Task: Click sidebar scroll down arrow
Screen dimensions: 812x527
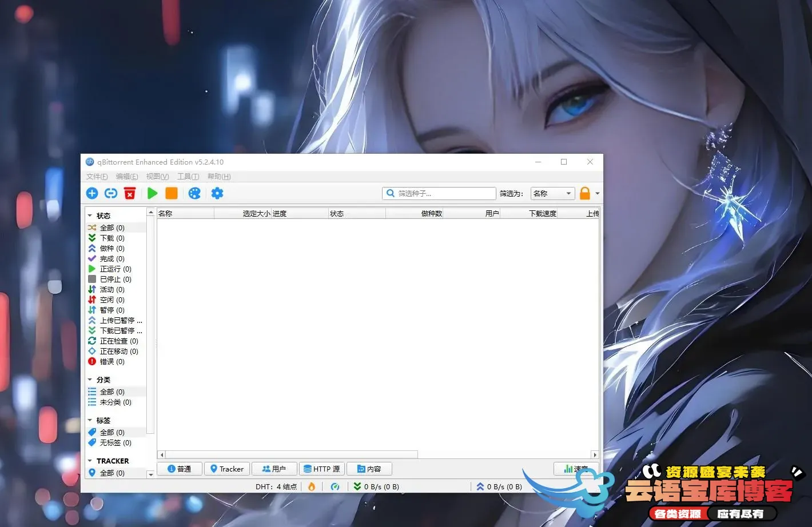Action: 151,474
